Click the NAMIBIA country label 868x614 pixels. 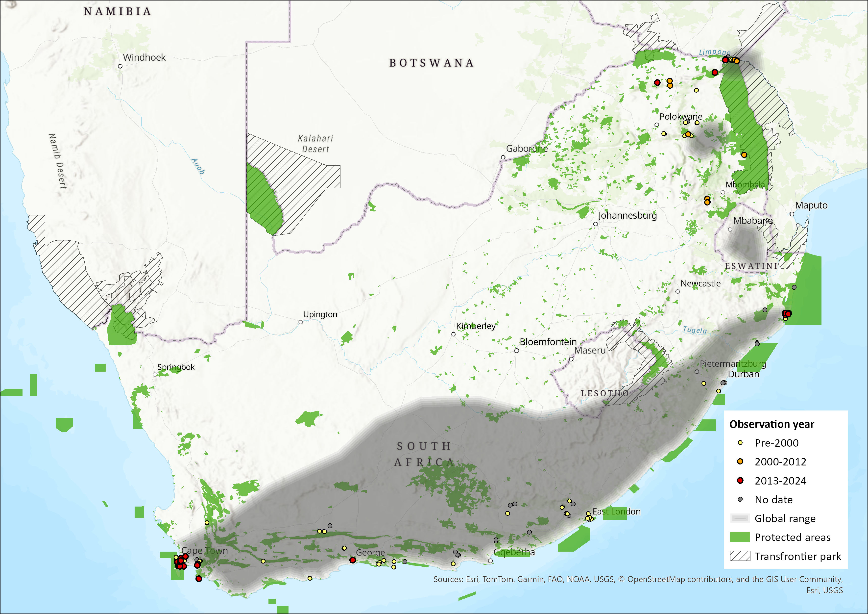(118, 11)
